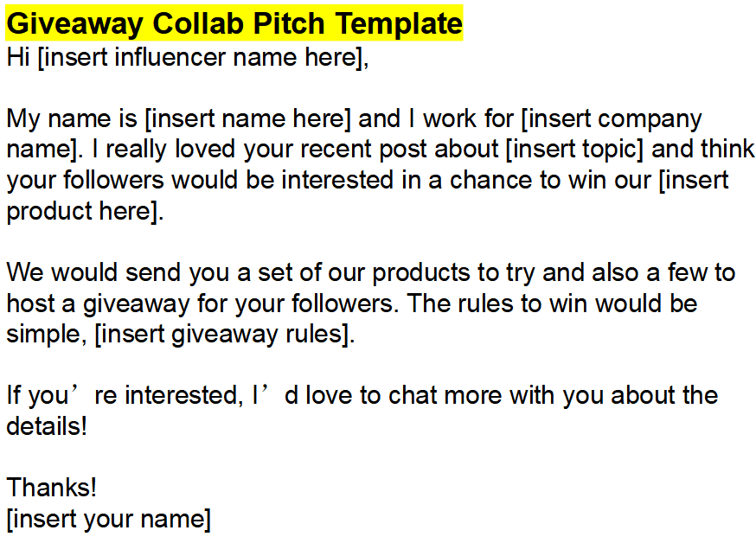756x543 pixels.
Task: Click the greeting word "Hi"
Action: [x=19, y=58]
